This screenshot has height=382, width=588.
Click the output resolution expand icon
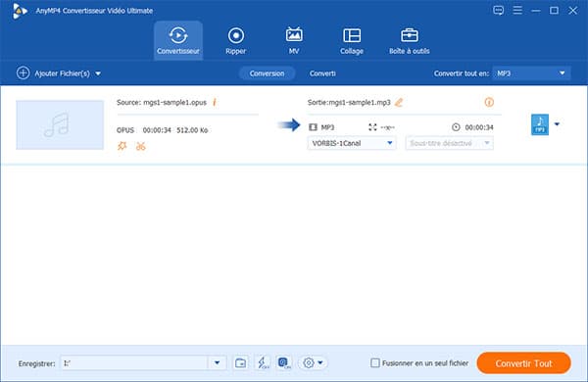click(x=372, y=127)
